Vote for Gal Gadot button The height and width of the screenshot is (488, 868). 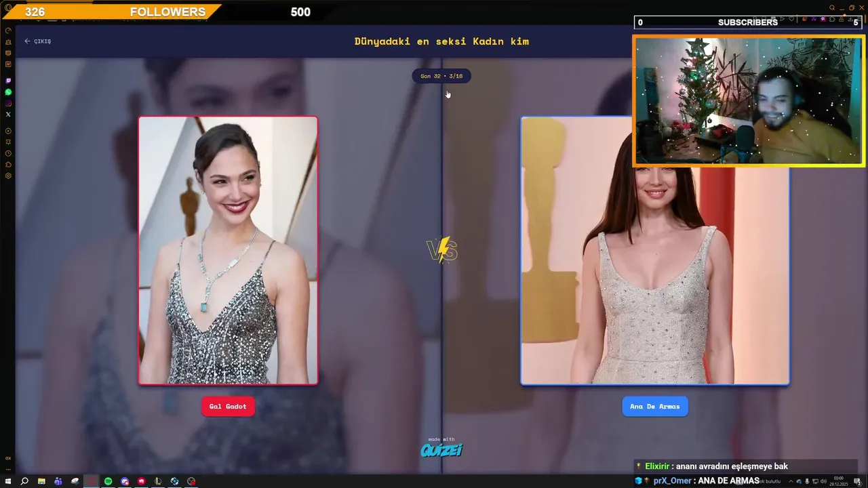point(228,406)
